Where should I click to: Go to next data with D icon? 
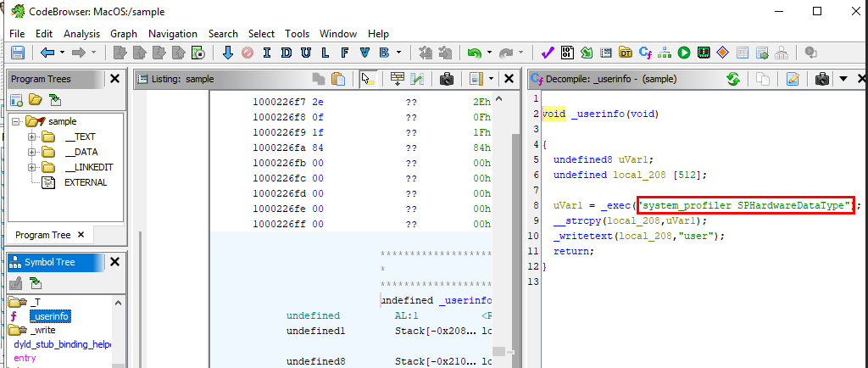pos(286,53)
